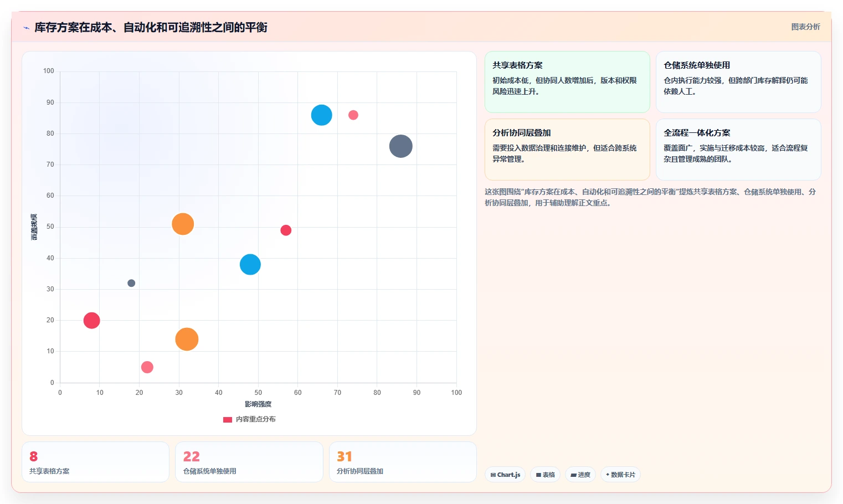Click the y-axis tick label 100
The image size is (843, 504).
point(49,71)
